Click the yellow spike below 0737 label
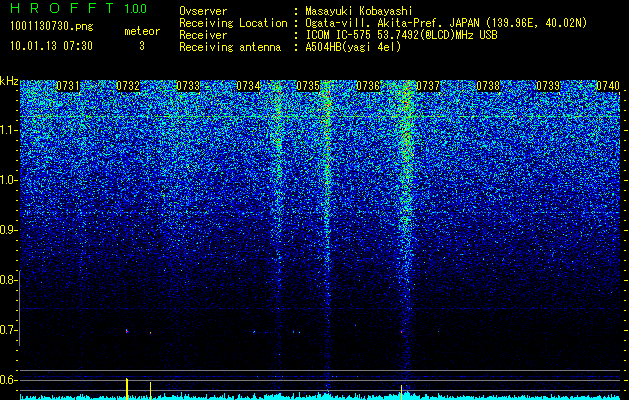The width and height of the screenshot is (629, 400). [401, 392]
